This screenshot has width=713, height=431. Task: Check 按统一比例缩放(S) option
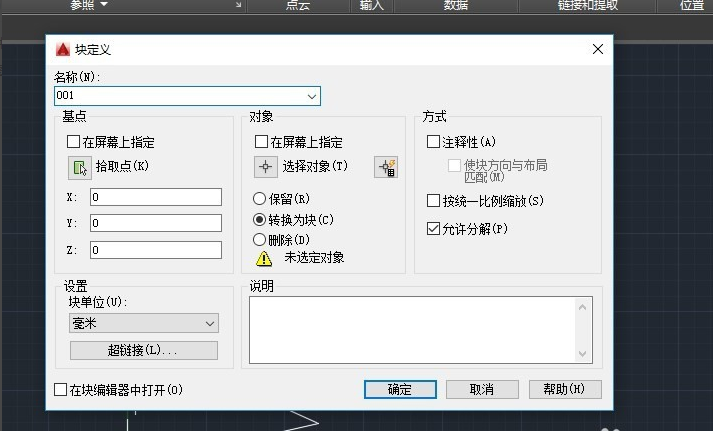(x=434, y=201)
